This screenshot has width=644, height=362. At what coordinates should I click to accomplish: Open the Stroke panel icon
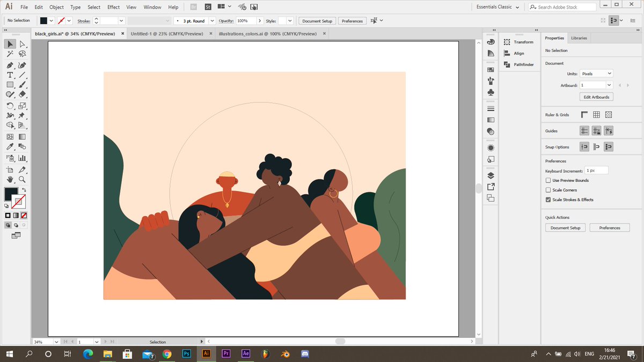point(491,109)
